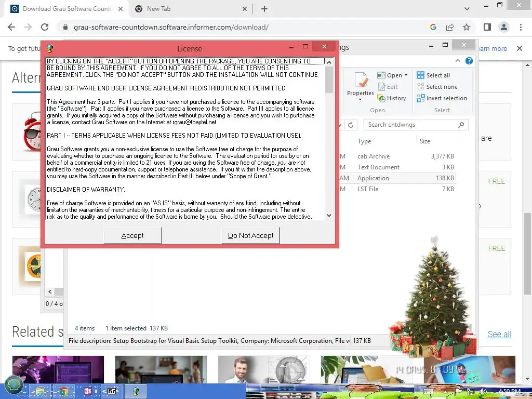Viewport: 532px width, 399px height.
Task: Click the search magnifier icon in Explorer
Action: click(461, 125)
